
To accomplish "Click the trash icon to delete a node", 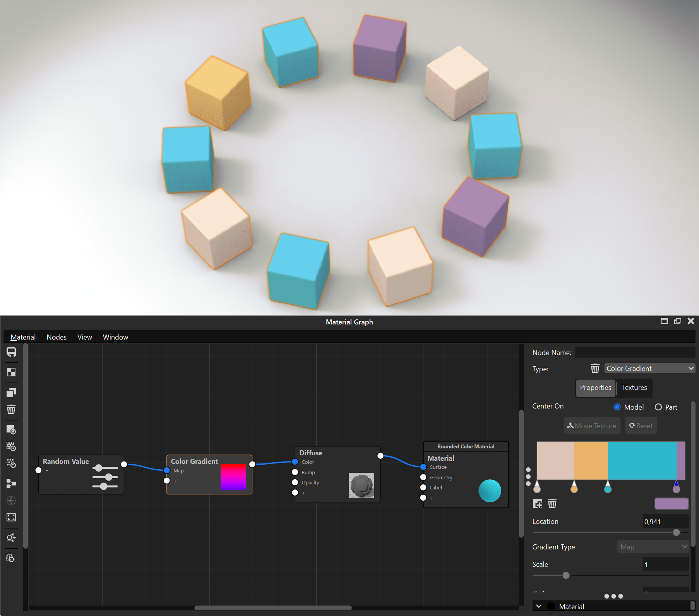I will click(11, 409).
